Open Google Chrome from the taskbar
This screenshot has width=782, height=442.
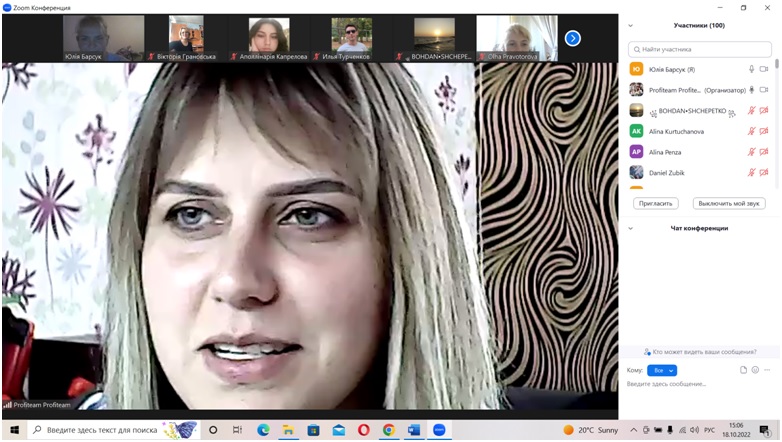(389, 430)
